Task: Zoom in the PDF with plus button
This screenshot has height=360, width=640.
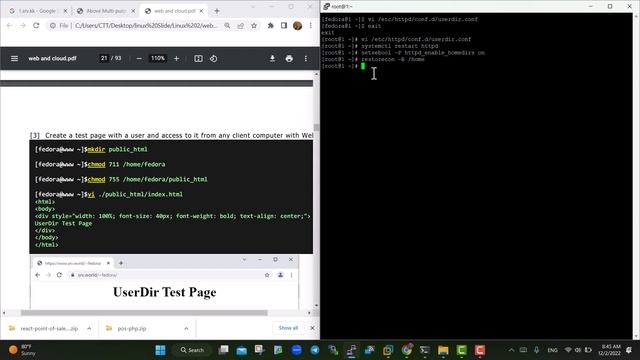Action: pyautogui.click(x=176, y=58)
